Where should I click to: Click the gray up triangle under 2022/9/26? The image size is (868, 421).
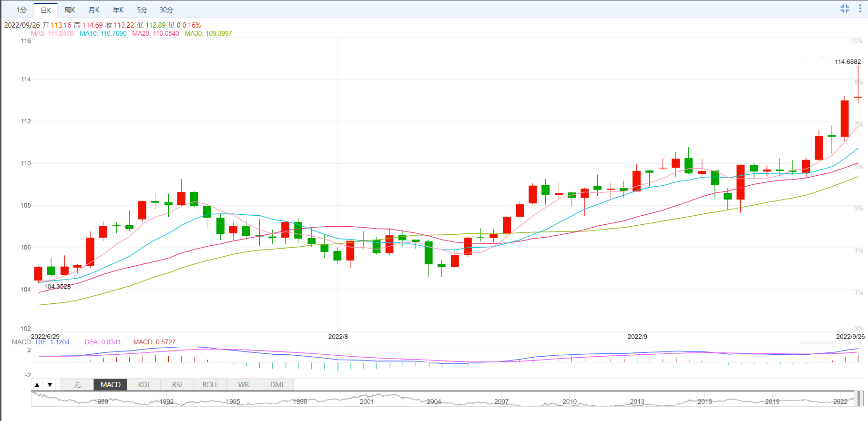coord(849,342)
